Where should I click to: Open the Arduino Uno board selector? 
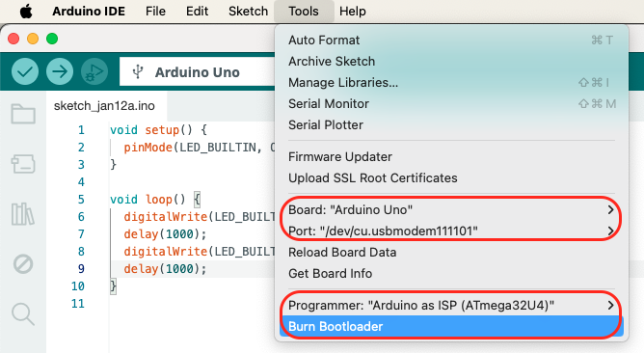[197, 72]
